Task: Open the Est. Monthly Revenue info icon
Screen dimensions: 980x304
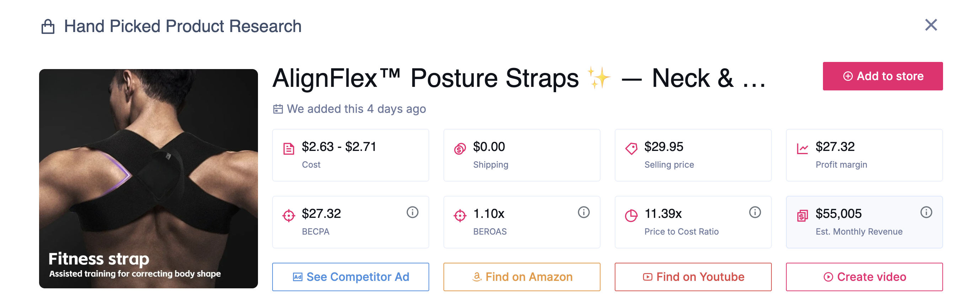Action: click(927, 213)
